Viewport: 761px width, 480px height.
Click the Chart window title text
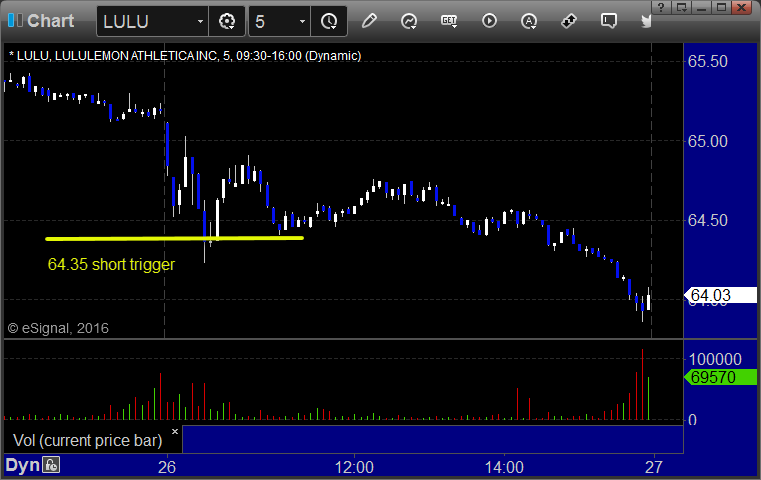tap(50, 21)
